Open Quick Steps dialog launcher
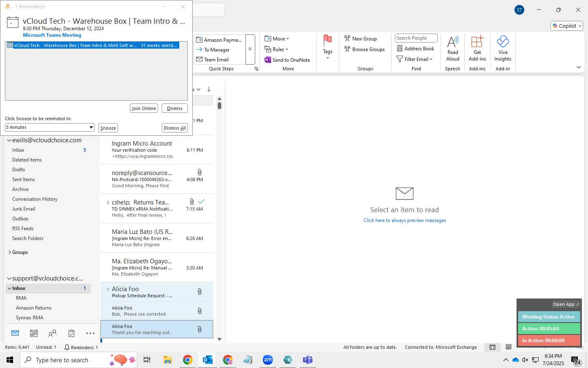Image resolution: width=588 pixels, height=368 pixels. (256, 69)
